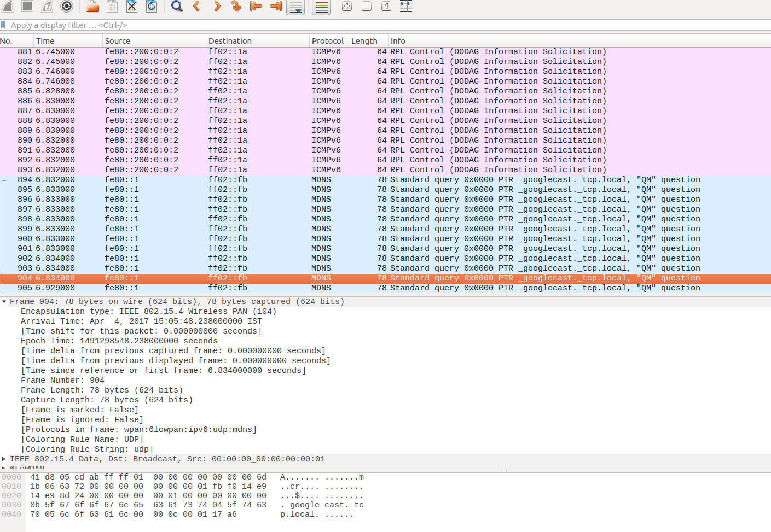
Task: Reload this capture file
Action: point(152,5)
